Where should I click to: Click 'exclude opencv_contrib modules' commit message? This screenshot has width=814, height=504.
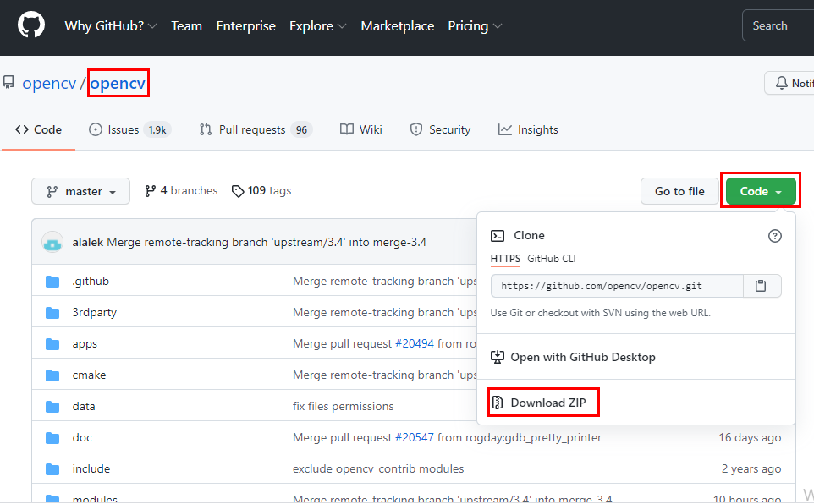click(378, 469)
